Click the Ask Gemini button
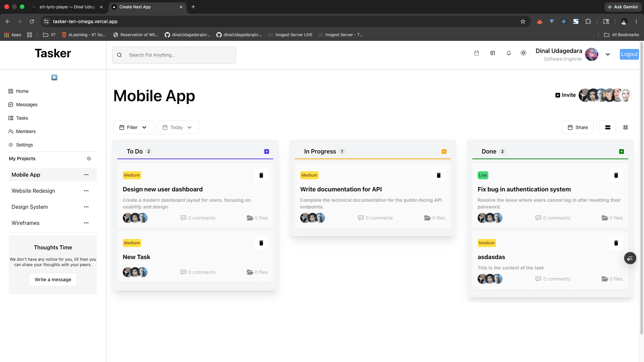Image resolution: width=644 pixels, height=362 pixels. click(623, 7)
